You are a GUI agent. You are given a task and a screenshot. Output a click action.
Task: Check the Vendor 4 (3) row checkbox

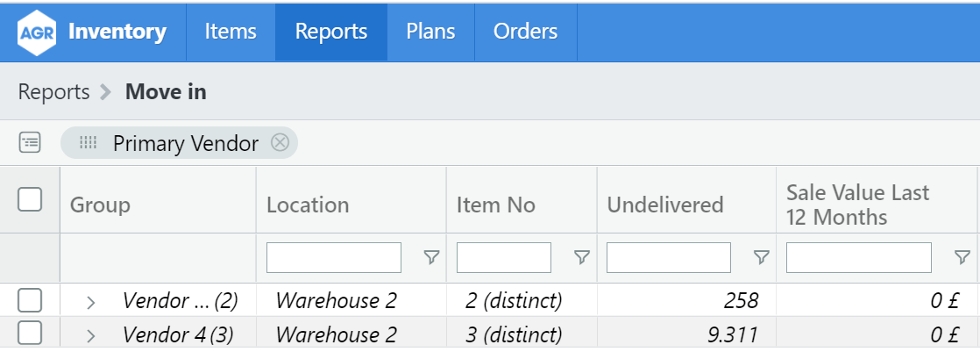[x=30, y=334]
